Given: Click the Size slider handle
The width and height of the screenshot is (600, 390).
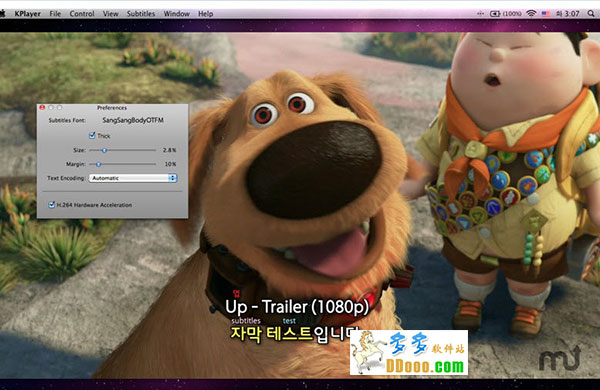Looking at the screenshot, I should 104,150.
